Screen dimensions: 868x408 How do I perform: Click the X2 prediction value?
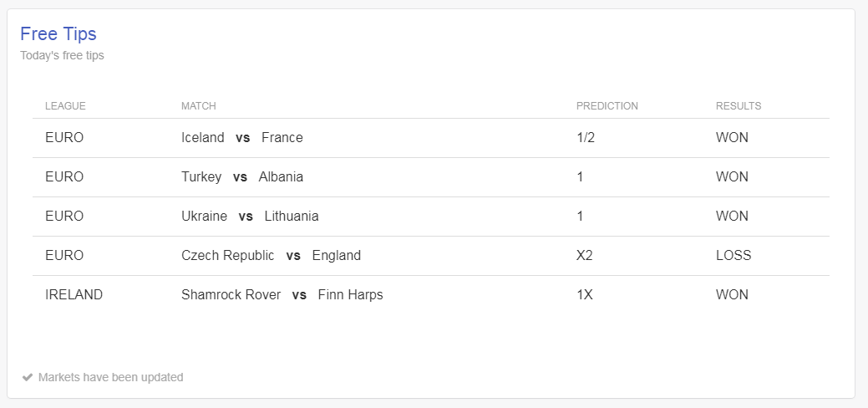(x=584, y=256)
